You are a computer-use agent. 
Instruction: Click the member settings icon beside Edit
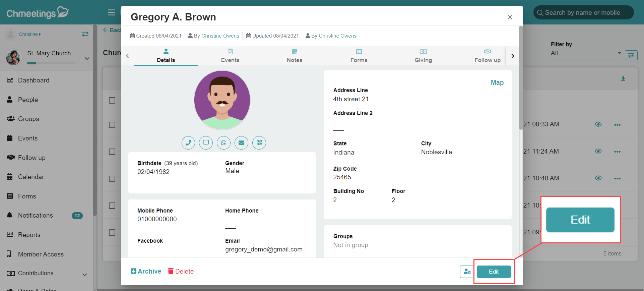467,272
